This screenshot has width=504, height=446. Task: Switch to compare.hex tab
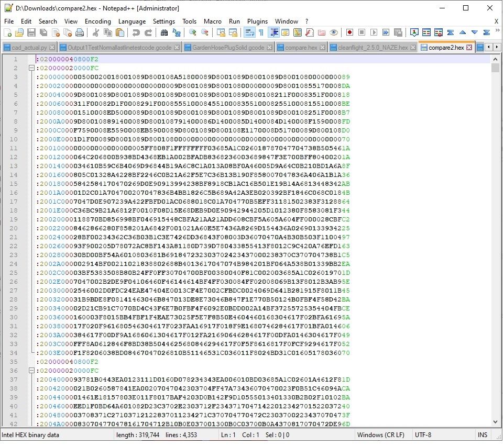[x=301, y=48]
